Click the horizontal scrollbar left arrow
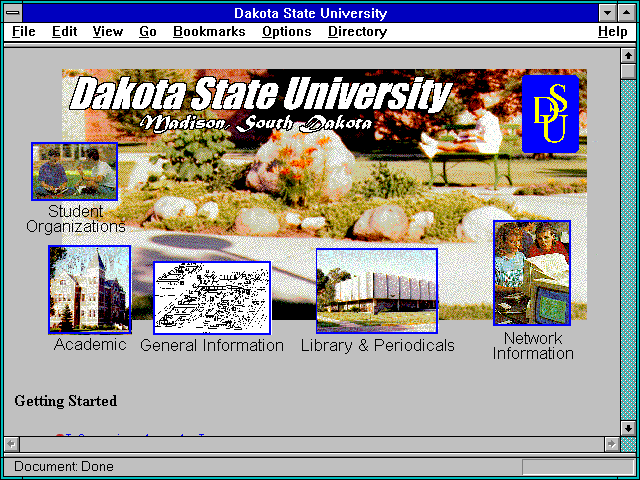The image size is (640, 480). (x=11, y=444)
